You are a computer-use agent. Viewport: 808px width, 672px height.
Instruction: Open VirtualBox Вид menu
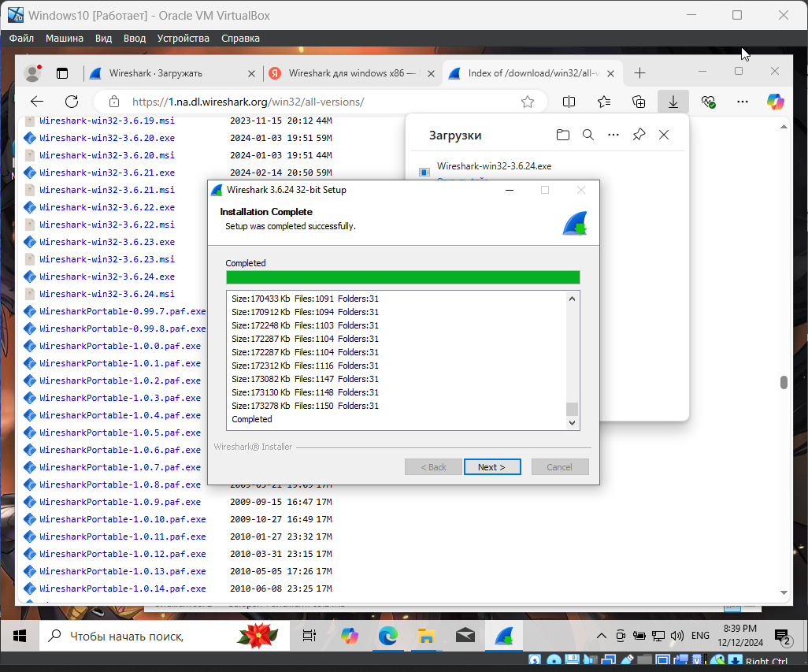(x=103, y=38)
